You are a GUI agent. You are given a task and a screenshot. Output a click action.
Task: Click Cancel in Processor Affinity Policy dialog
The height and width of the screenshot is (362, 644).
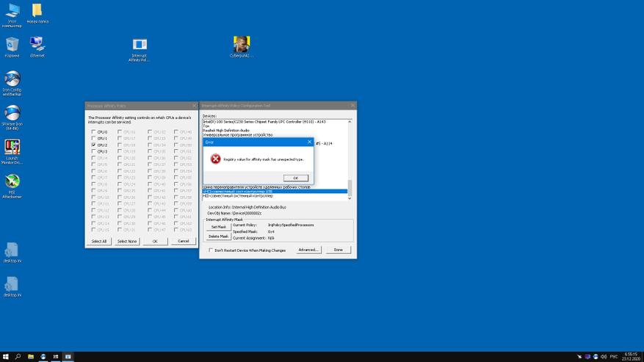[x=184, y=241]
